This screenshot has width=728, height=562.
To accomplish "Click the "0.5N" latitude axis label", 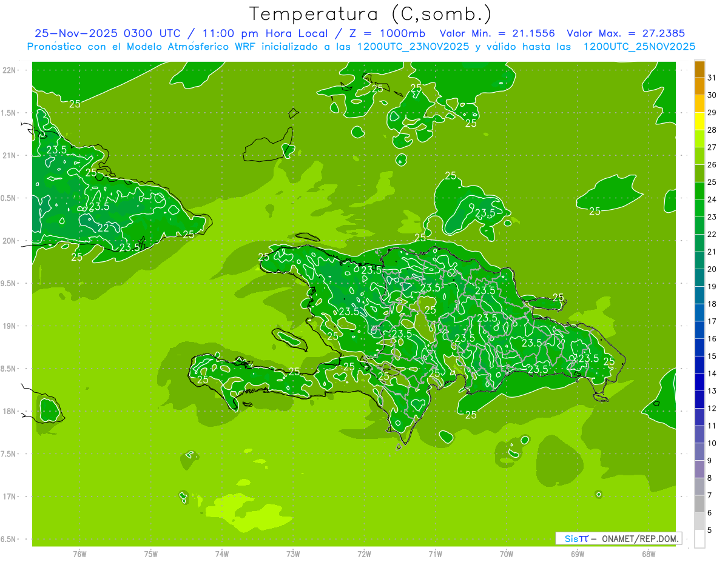I will coord(9,198).
